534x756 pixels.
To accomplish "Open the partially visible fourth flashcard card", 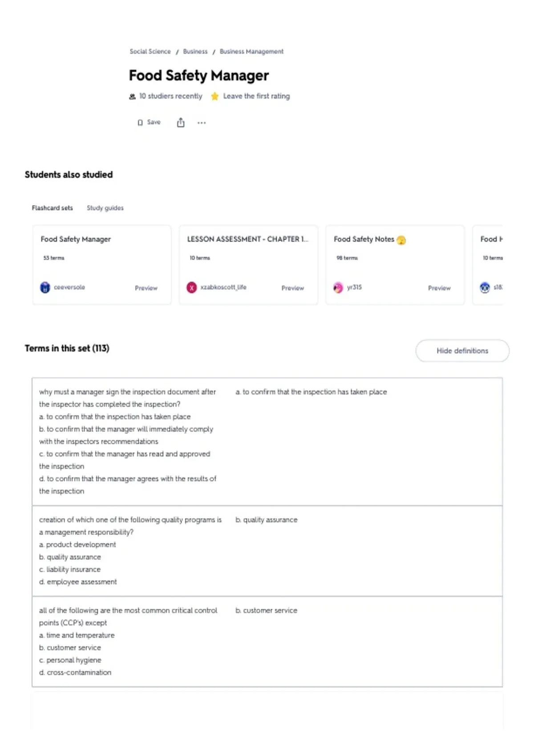I will click(x=488, y=265).
